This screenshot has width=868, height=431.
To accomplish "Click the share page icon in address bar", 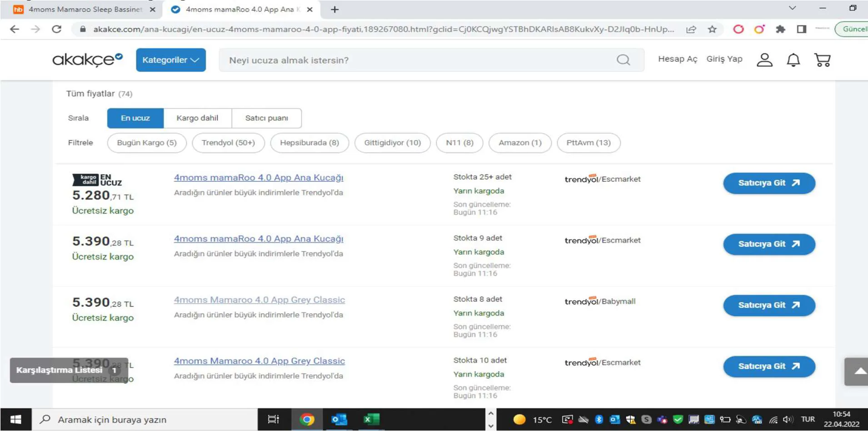I will [x=691, y=29].
